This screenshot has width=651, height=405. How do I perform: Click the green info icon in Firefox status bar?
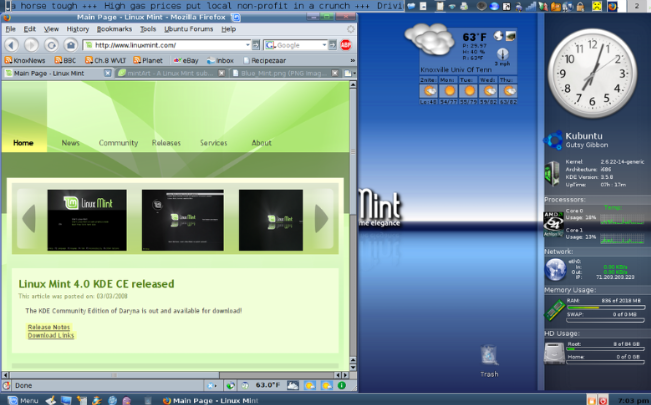[342, 385]
